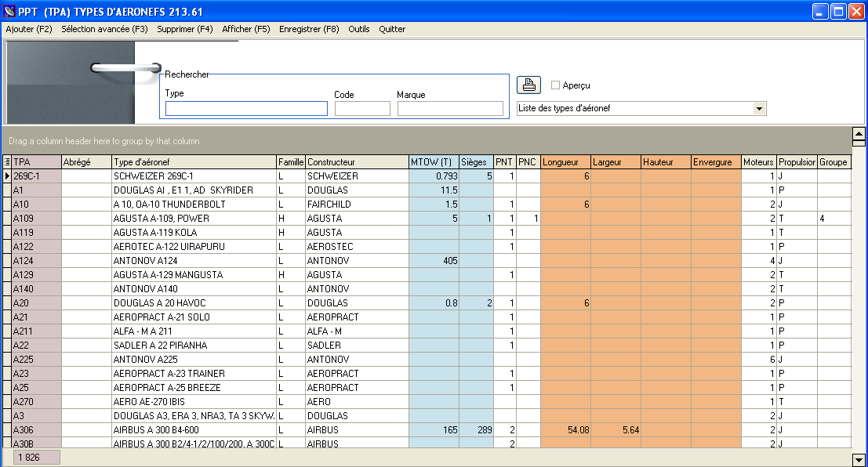
Task: Open the Outils menu
Action: 359,29
